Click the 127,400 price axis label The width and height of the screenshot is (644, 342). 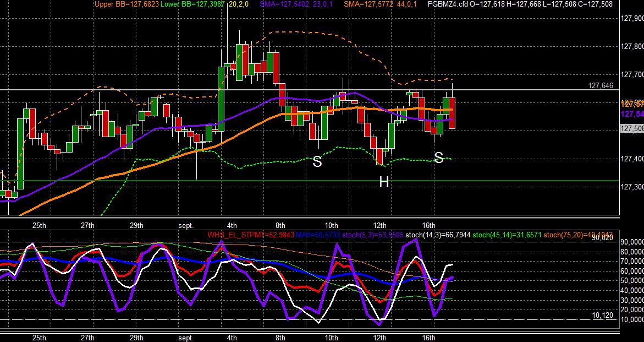[x=632, y=159]
